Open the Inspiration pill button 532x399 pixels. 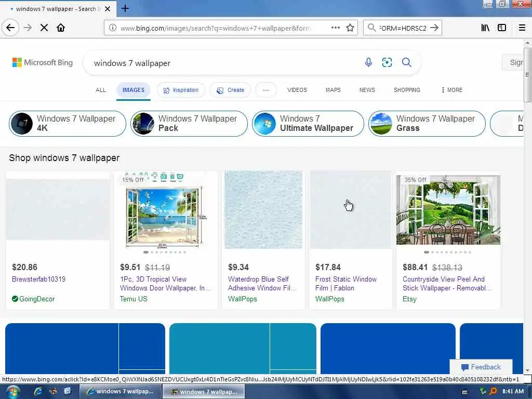[181, 90]
